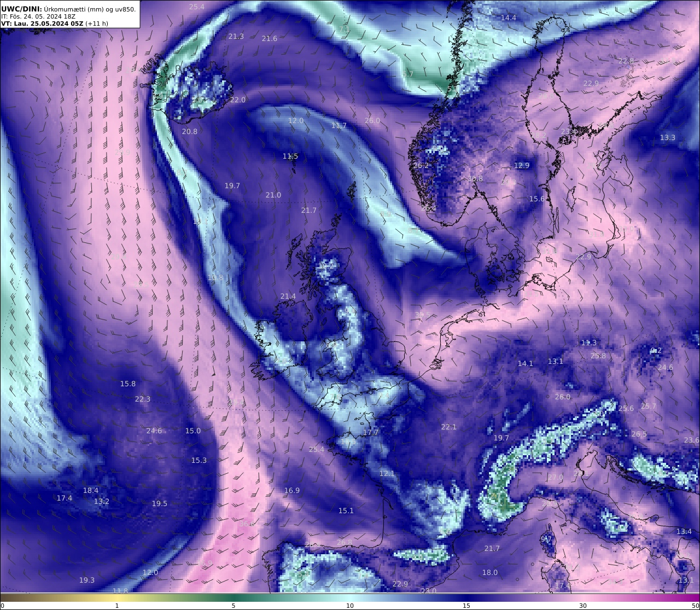Viewport: 700px width, 610px height.
Task: Click the value label "25.6"
Action: [x=626, y=409]
